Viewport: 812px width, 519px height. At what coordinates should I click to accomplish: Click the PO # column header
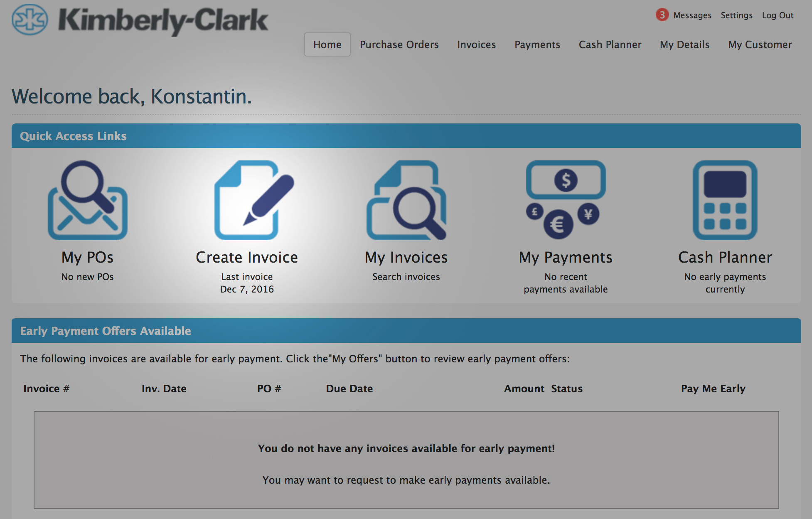click(269, 389)
